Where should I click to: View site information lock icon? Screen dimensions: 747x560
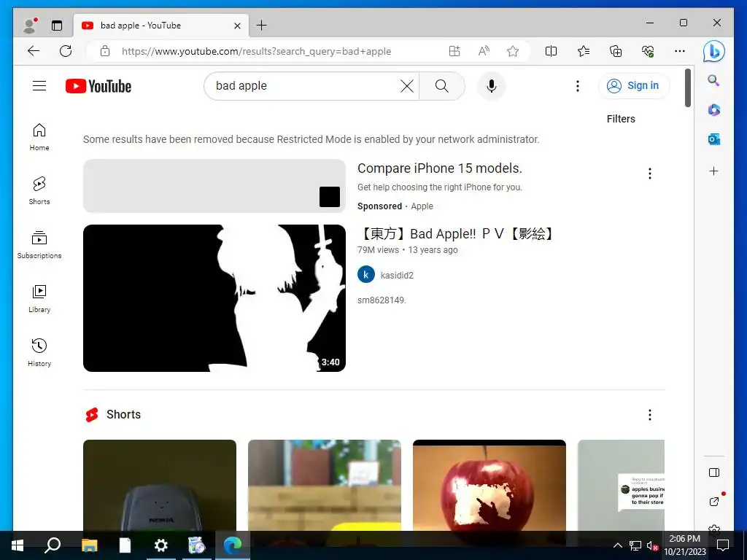pyautogui.click(x=105, y=52)
